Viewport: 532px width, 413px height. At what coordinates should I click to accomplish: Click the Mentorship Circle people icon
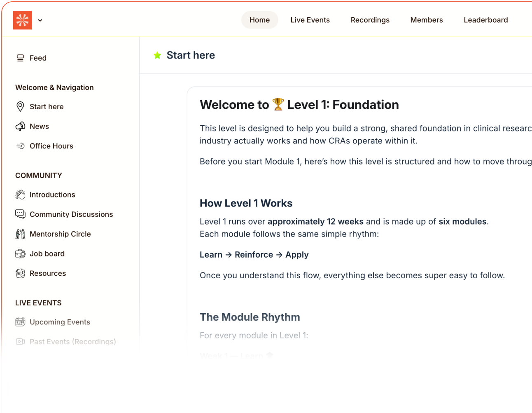point(20,234)
